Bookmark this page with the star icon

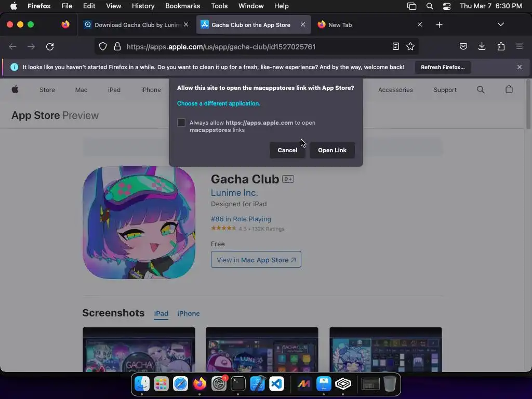pos(410,46)
